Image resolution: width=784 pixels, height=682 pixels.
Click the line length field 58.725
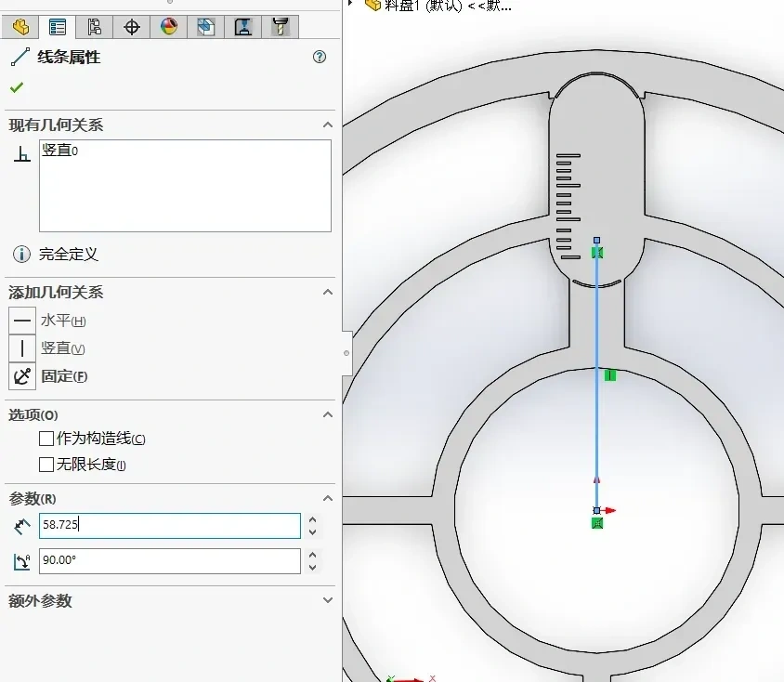point(170,526)
